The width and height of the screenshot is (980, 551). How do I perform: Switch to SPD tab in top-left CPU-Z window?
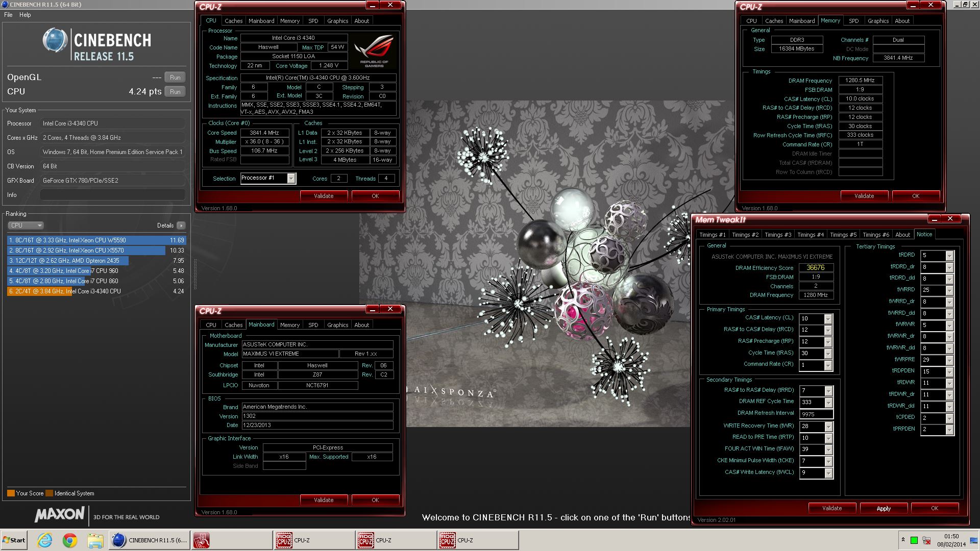[x=313, y=21]
